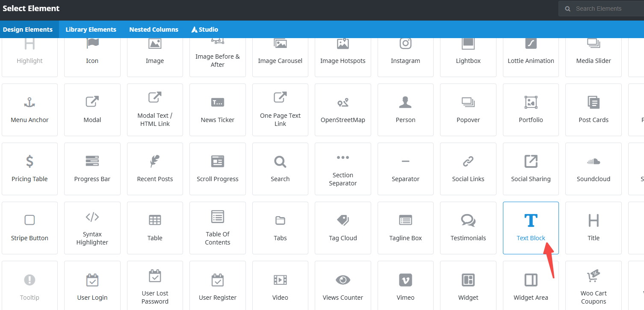
Task: Select the News Ticker element
Action: click(218, 110)
